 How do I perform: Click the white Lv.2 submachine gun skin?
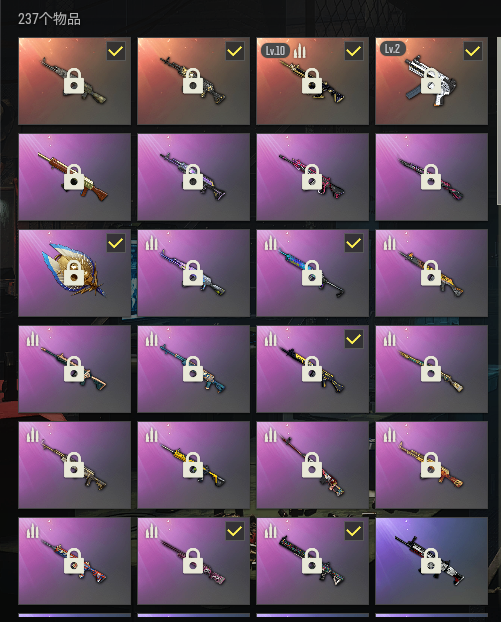[x=432, y=81]
